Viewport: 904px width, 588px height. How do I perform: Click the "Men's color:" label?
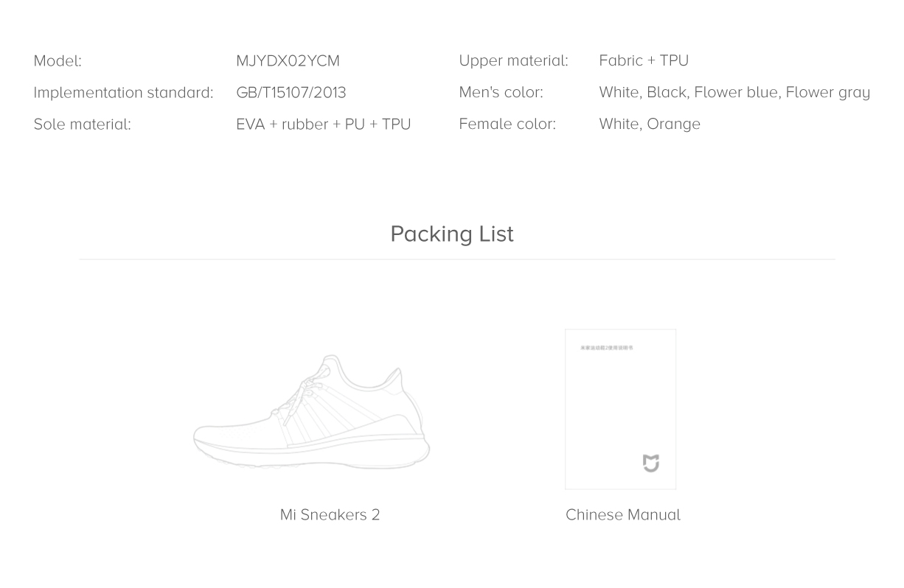click(501, 92)
